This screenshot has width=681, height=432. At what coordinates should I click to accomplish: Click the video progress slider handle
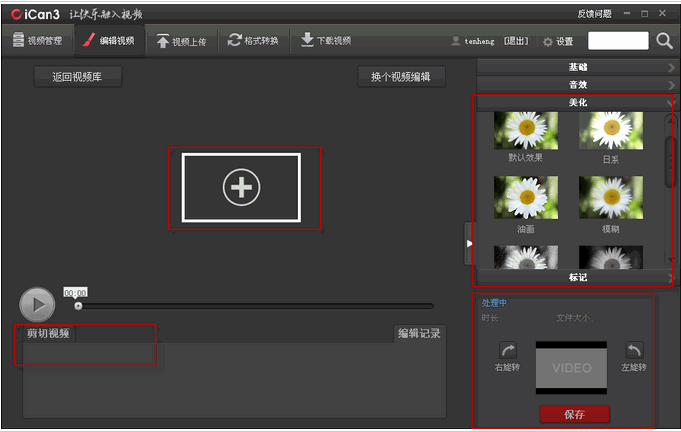pyautogui.click(x=78, y=306)
